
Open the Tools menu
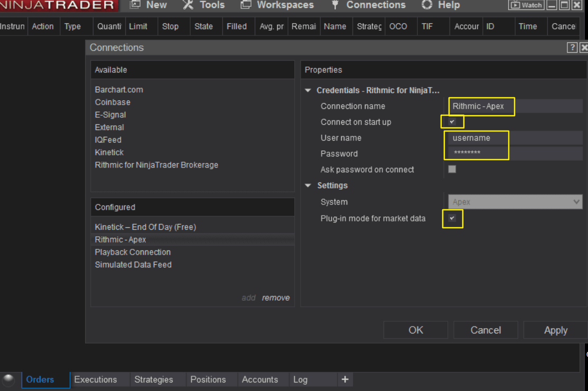click(x=203, y=5)
